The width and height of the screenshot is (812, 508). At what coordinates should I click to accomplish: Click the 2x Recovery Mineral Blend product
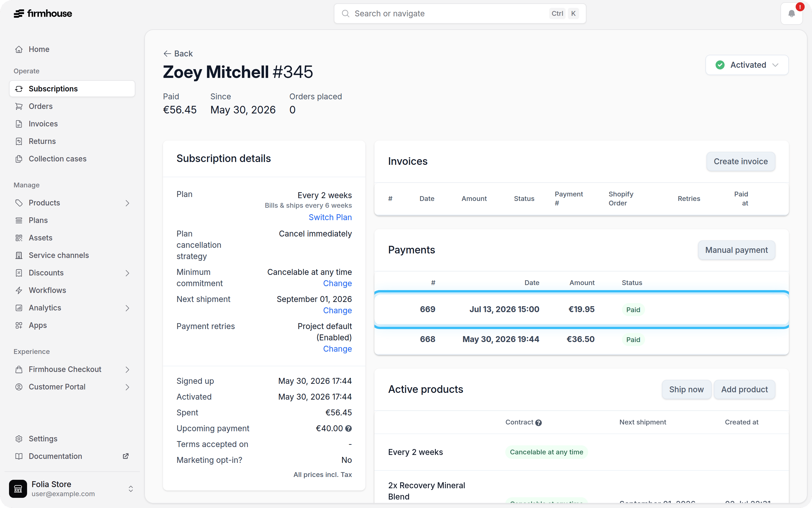(x=427, y=491)
